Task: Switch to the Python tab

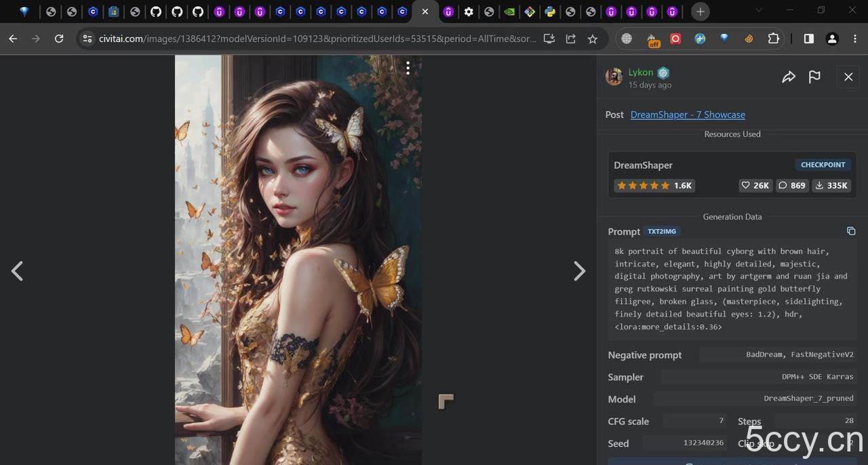Action: point(550,12)
